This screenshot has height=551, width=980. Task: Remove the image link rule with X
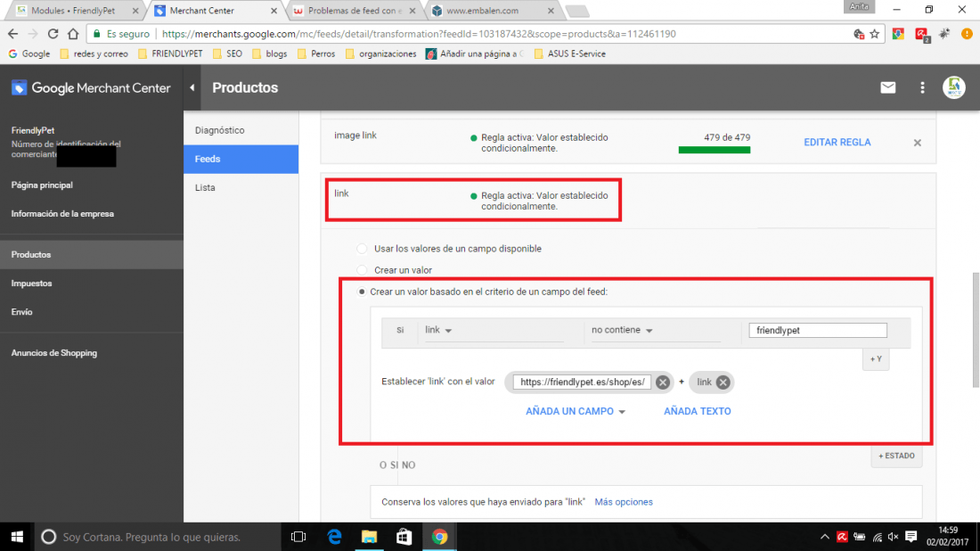click(x=917, y=143)
